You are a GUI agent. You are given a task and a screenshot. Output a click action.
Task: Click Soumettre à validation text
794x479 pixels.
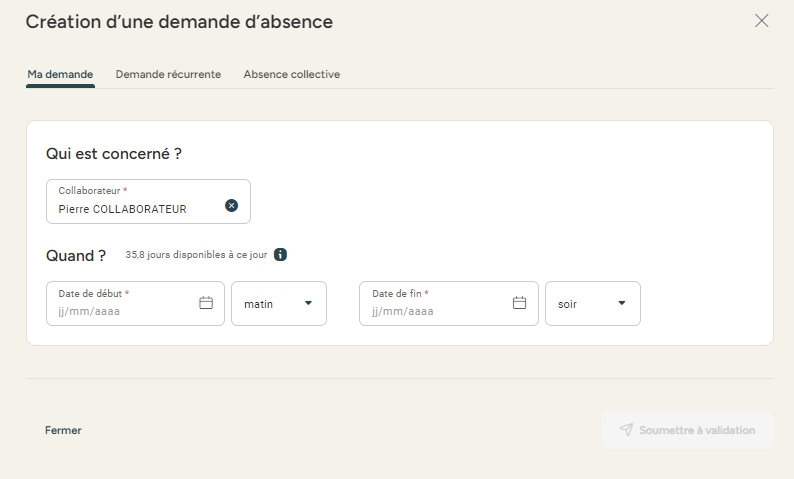click(x=697, y=430)
